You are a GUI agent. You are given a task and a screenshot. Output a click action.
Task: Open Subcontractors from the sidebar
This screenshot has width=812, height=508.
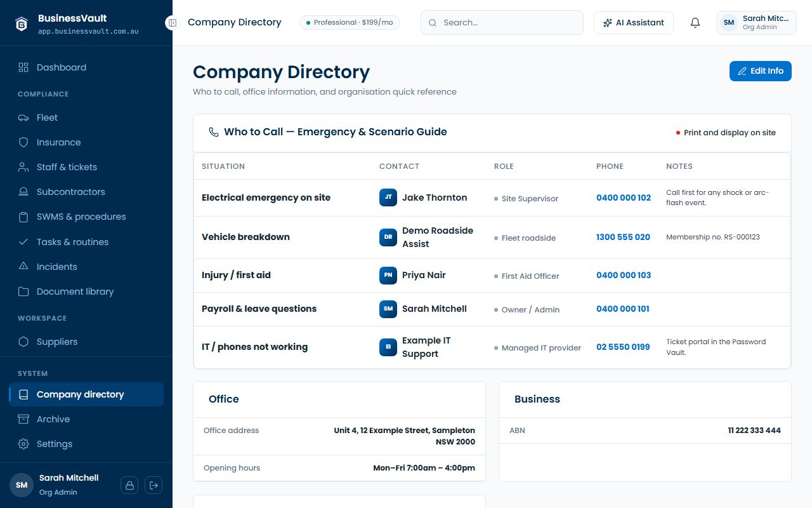[x=86, y=192]
